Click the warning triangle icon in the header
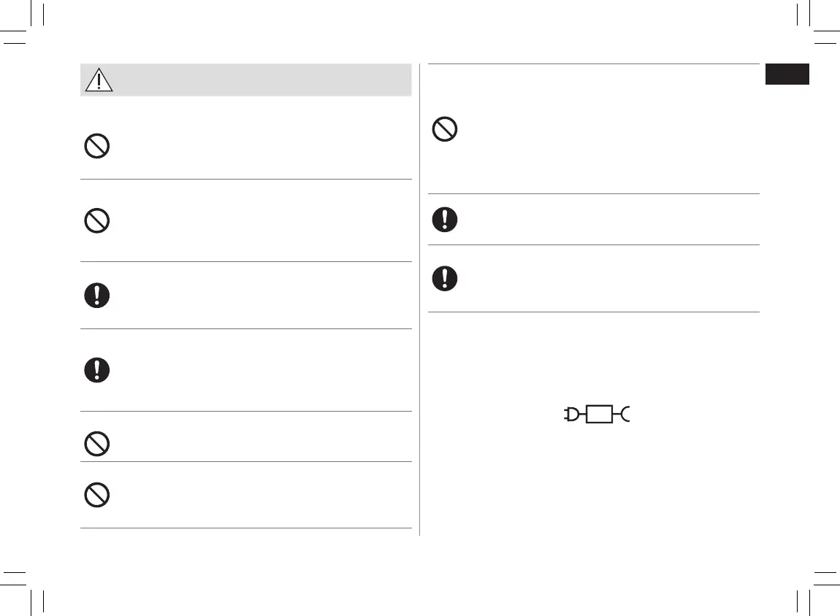This screenshot has height=616, width=840. pyautogui.click(x=99, y=80)
